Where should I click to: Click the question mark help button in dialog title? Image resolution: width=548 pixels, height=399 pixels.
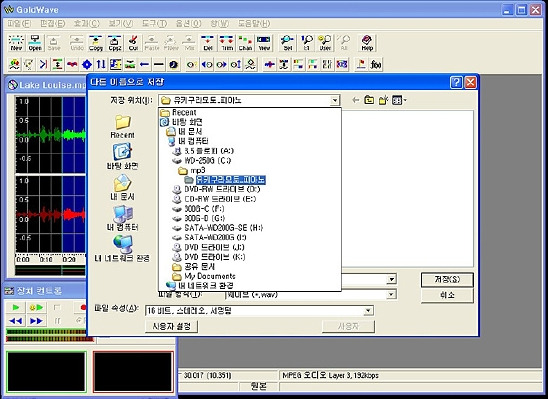456,82
